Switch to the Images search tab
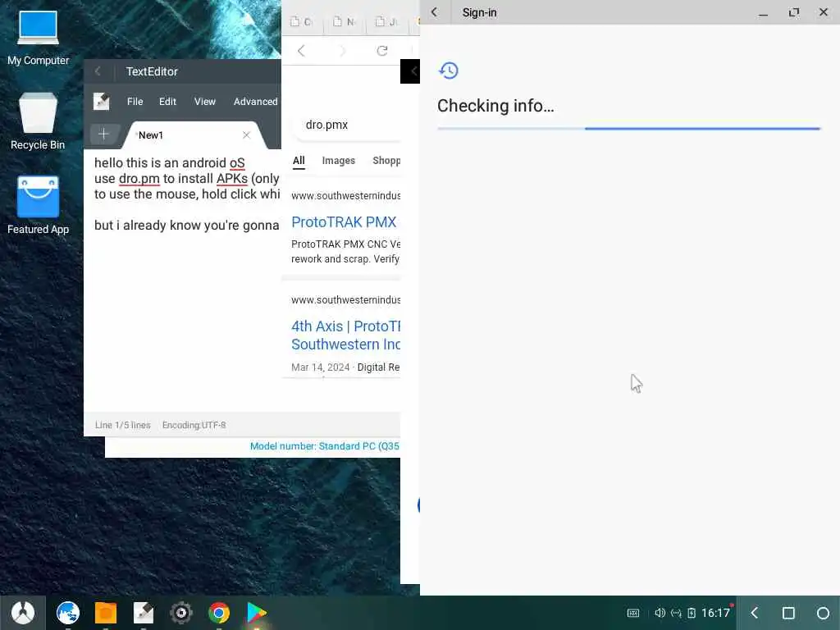 coord(339,160)
